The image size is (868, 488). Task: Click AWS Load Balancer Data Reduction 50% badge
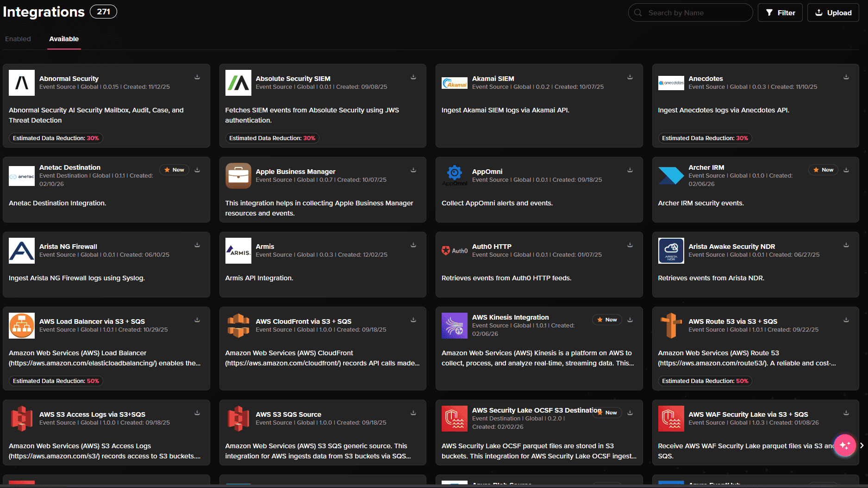[56, 381]
